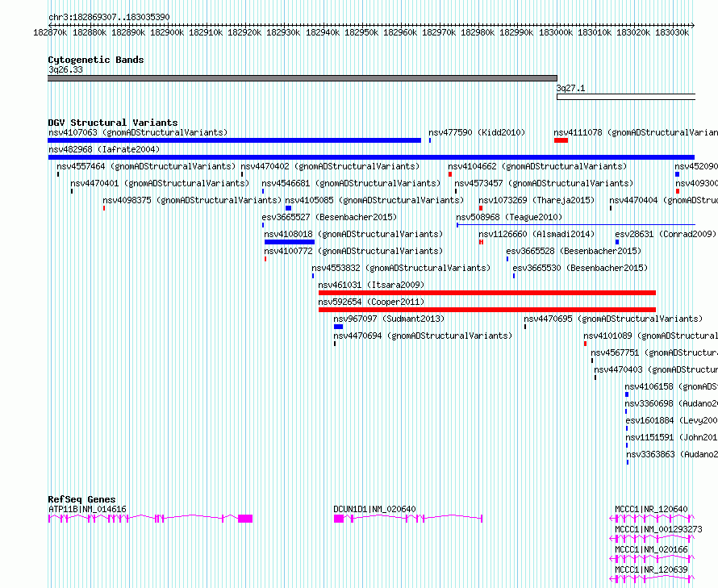
Task: Open nsv4470694 variant label
Action: pos(423,336)
